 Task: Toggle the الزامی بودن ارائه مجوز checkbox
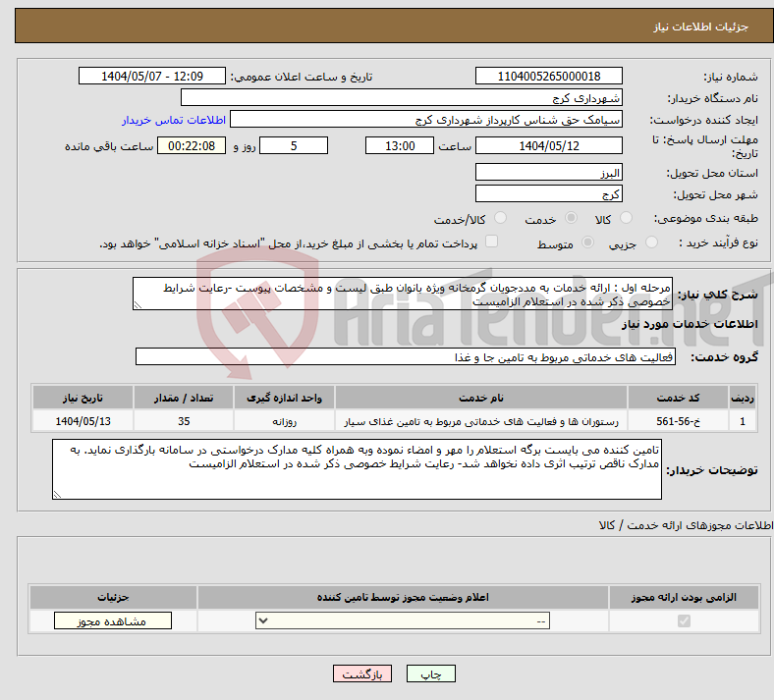[685, 621]
